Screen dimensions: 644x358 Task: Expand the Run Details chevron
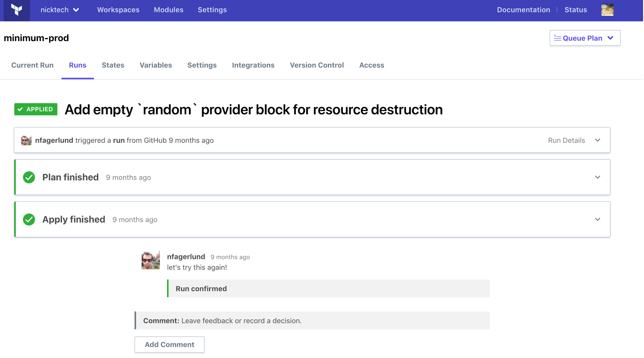click(598, 140)
